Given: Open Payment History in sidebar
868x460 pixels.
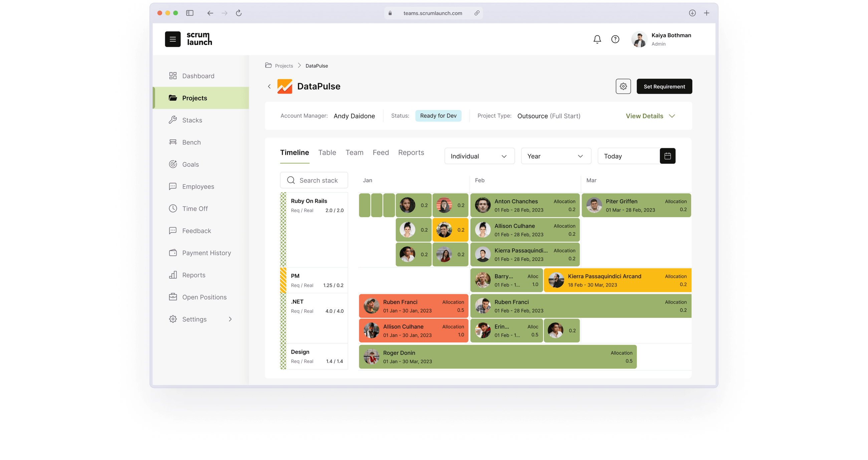Looking at the screenshot, I should click(206, 253).
